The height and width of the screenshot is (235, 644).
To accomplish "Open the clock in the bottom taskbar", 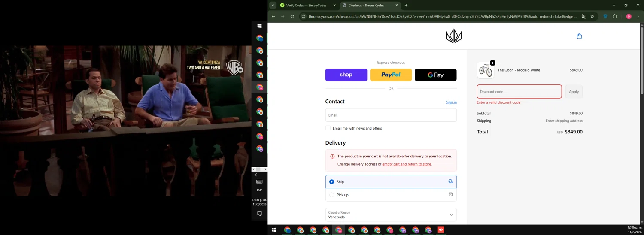I will point(634,230).
